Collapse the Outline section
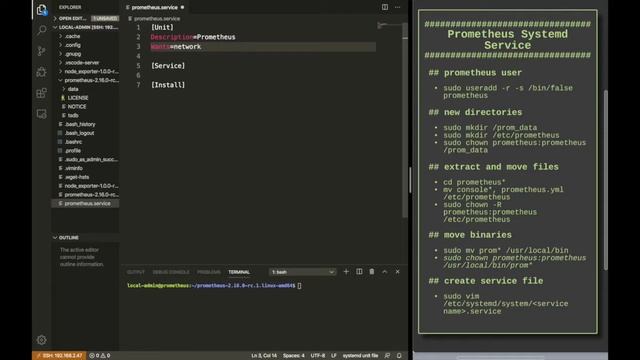This screenshot has width=640, height=360. click(85, 238)
